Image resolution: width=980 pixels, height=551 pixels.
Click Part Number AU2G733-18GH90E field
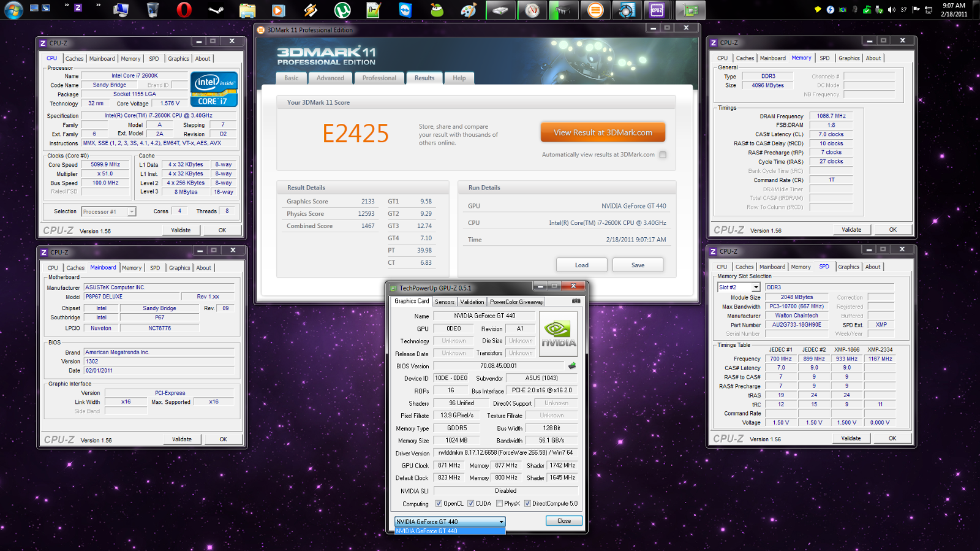point(797,325)
